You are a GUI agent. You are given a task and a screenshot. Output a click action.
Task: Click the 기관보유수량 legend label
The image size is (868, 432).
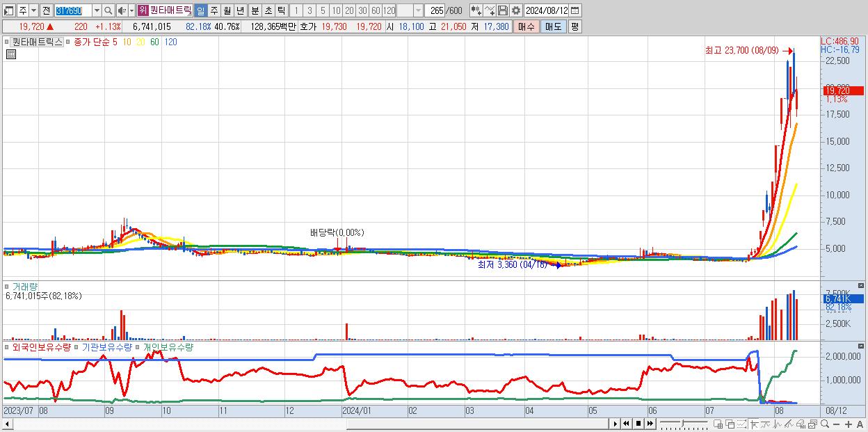(107, 346)
